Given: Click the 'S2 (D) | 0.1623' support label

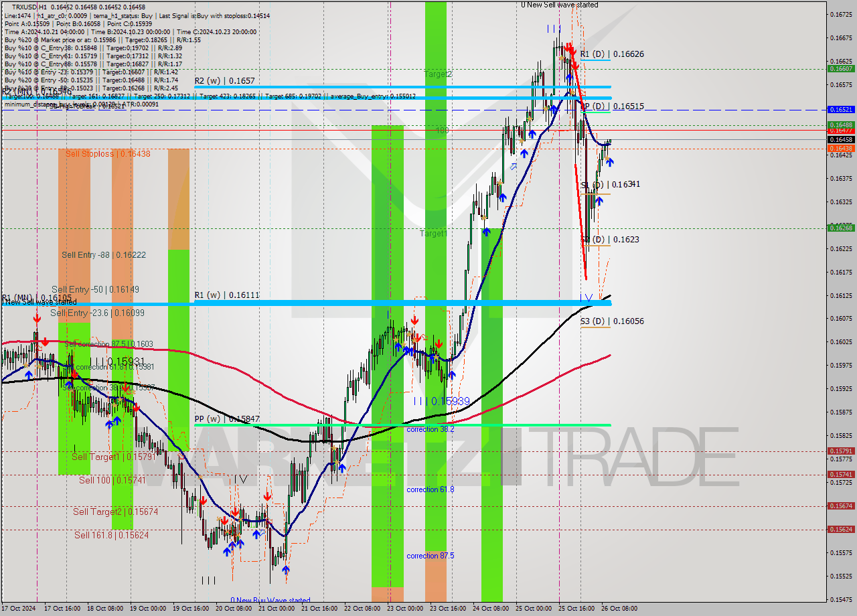Looking at the screenshot, I should pyautogui.click(x=609, y=239).
